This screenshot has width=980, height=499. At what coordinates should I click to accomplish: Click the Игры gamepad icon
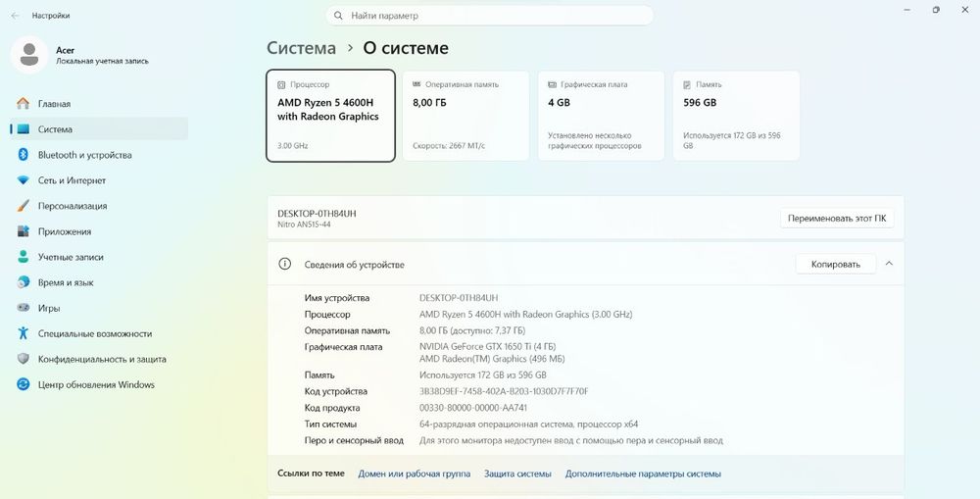24,308
